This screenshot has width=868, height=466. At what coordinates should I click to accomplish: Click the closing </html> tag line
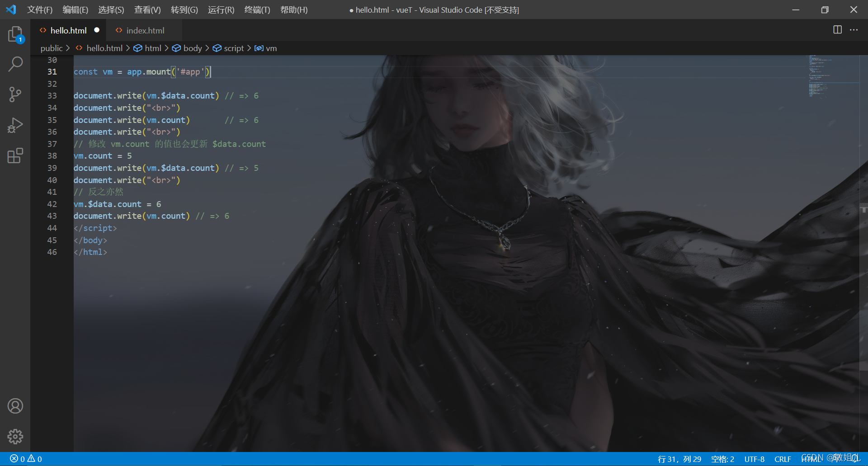coord(90,252)
